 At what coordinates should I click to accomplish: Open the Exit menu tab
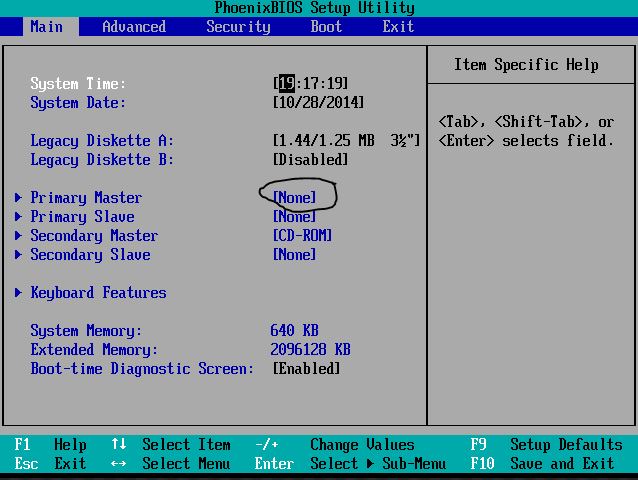click(x=398, y=27)
